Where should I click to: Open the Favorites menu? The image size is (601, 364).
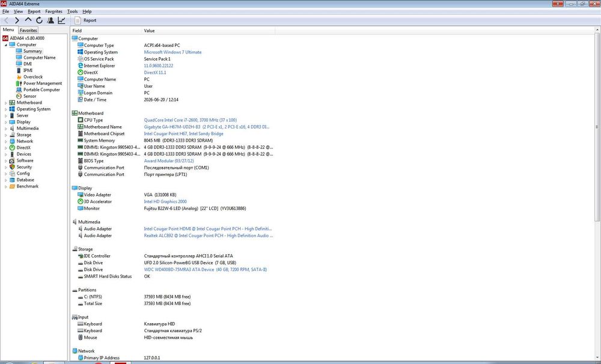(53, 11)
